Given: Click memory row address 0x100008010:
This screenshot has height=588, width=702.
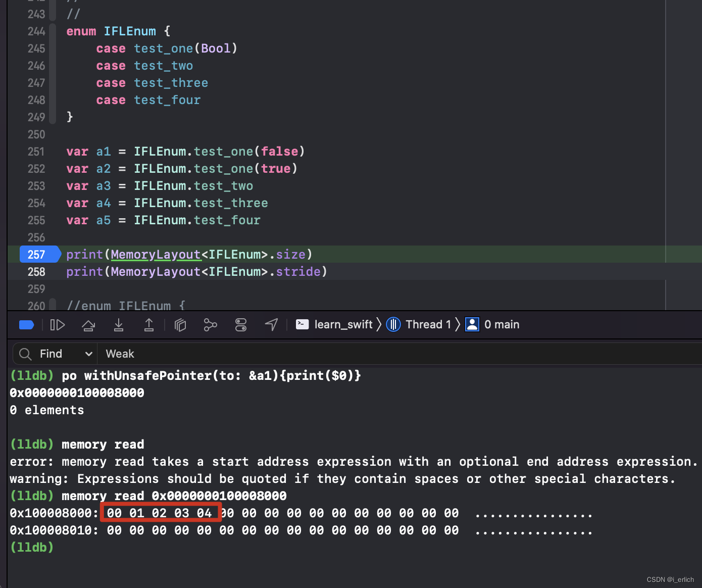Looking at the screenshot, I should 54,530.
